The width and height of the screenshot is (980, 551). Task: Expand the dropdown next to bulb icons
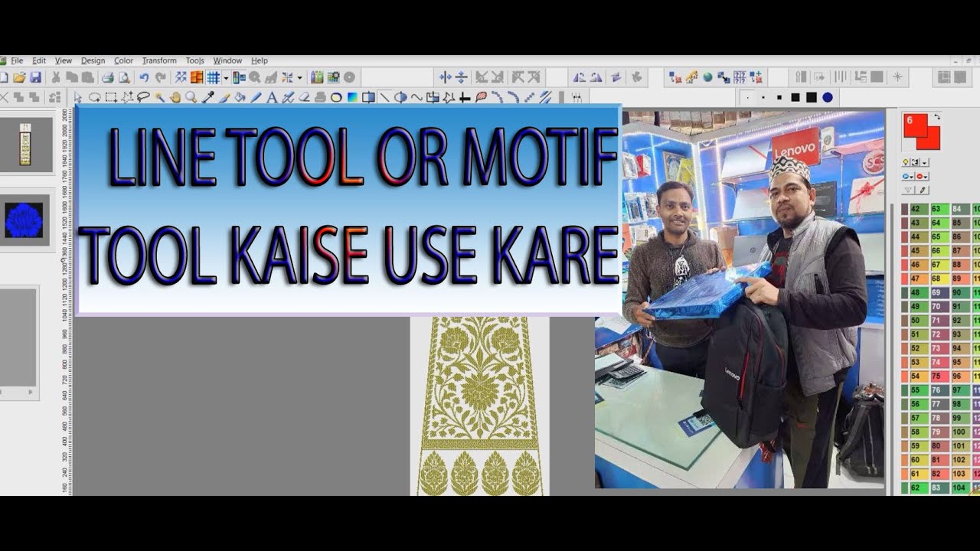click(924, 163)
